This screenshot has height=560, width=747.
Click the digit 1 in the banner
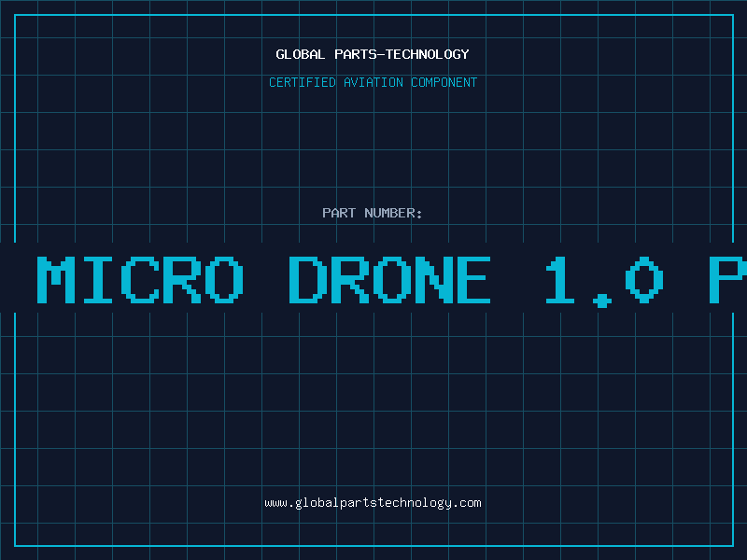[560, 279]
